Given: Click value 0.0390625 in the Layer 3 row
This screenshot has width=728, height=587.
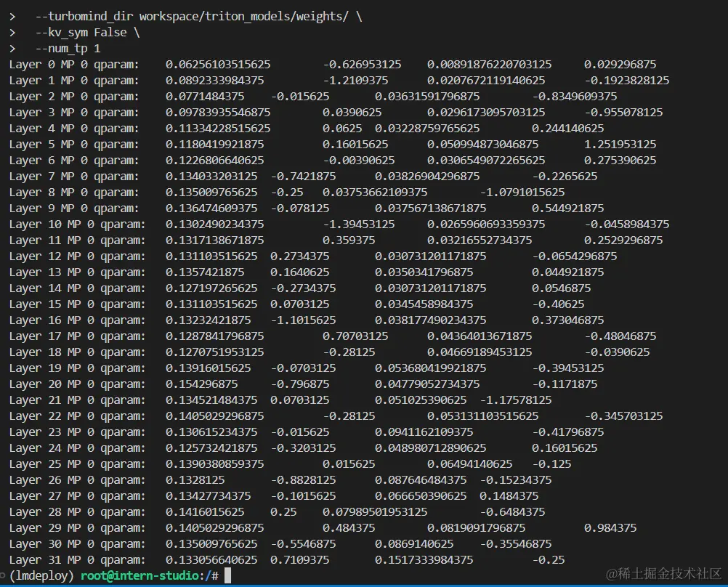Looking at the screenshot, I should click(352, 113).
